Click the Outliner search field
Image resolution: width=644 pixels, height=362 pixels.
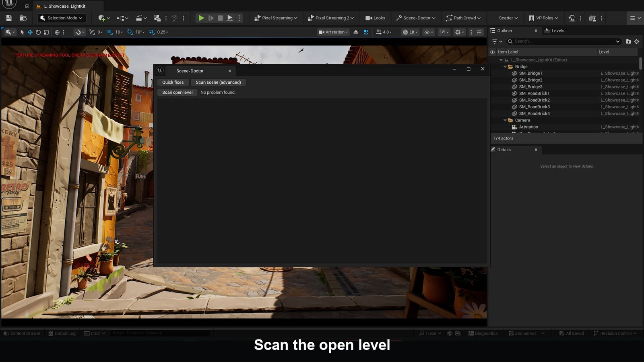click(563, 41)
